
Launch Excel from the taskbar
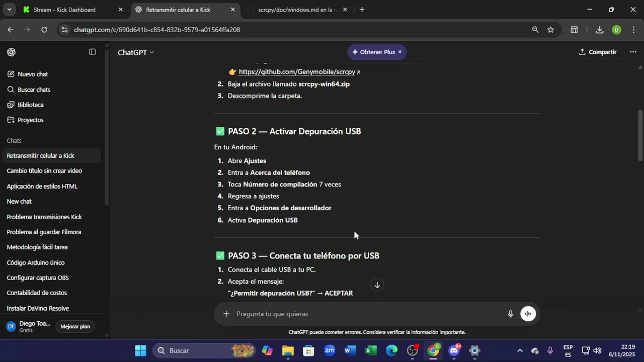[371, 350]
